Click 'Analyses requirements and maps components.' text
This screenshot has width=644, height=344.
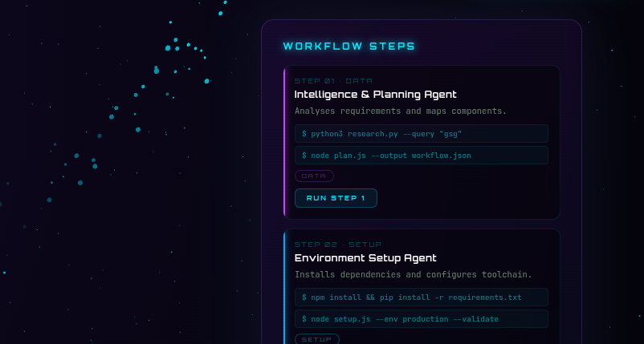click(401, 111)
